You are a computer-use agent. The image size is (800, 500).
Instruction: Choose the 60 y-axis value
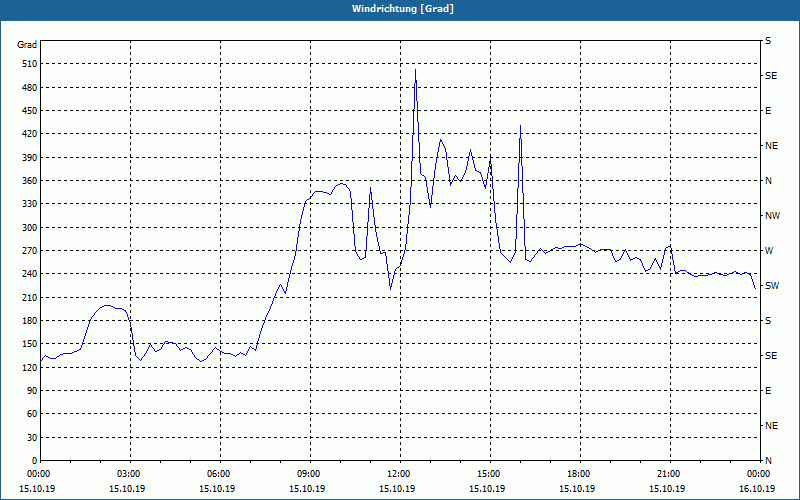click(32, 414)
